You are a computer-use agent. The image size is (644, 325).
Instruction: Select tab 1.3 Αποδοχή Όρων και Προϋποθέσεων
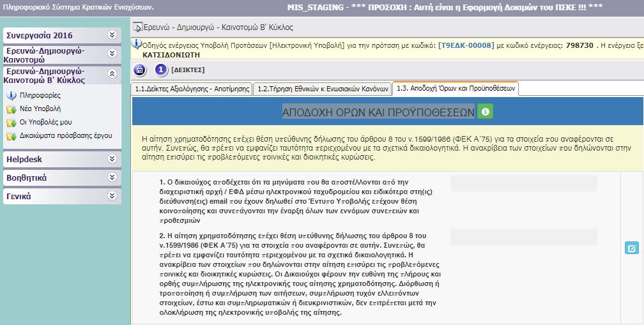(456, 88)
